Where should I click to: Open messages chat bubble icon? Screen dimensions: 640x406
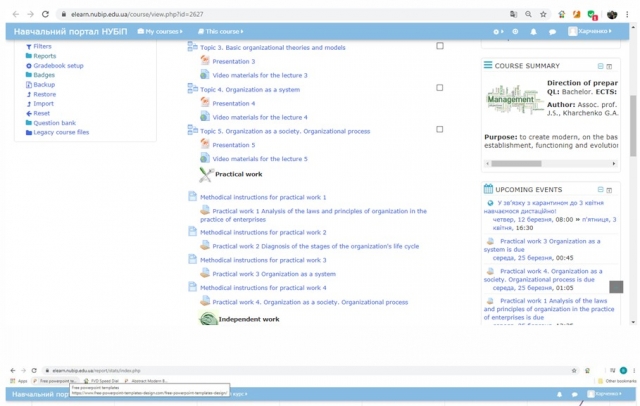(x=552, y=31)
